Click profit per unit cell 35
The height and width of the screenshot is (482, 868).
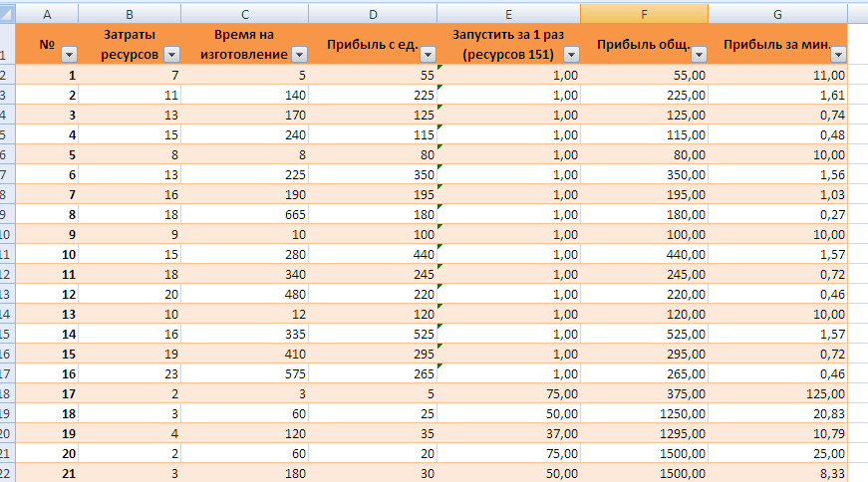[373, 433]
